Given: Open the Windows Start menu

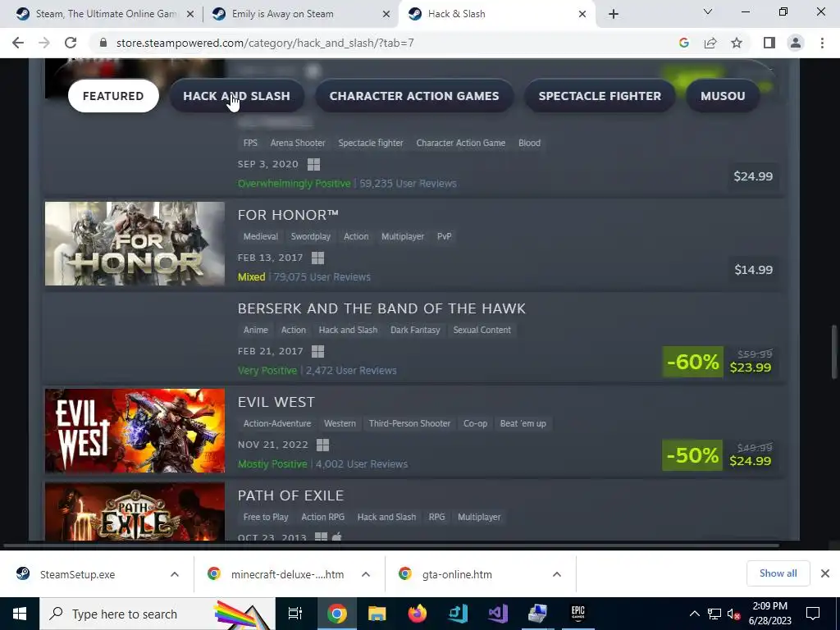Looking at the screenshot, I should 20,614.
